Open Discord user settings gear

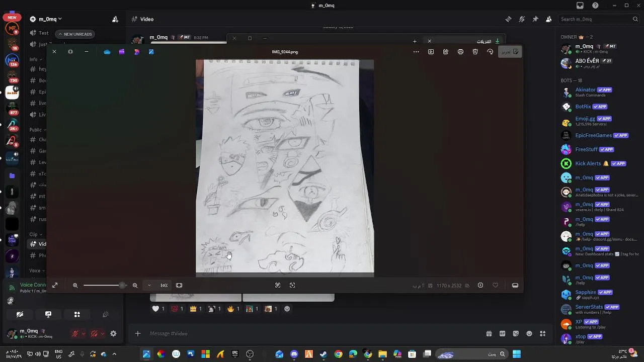[x=113, y=333]
